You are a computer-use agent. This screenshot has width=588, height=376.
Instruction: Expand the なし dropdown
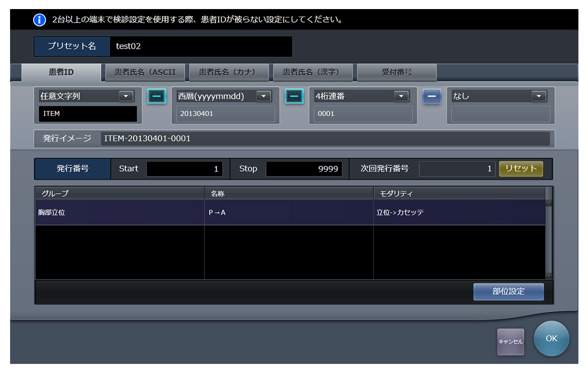538,96
